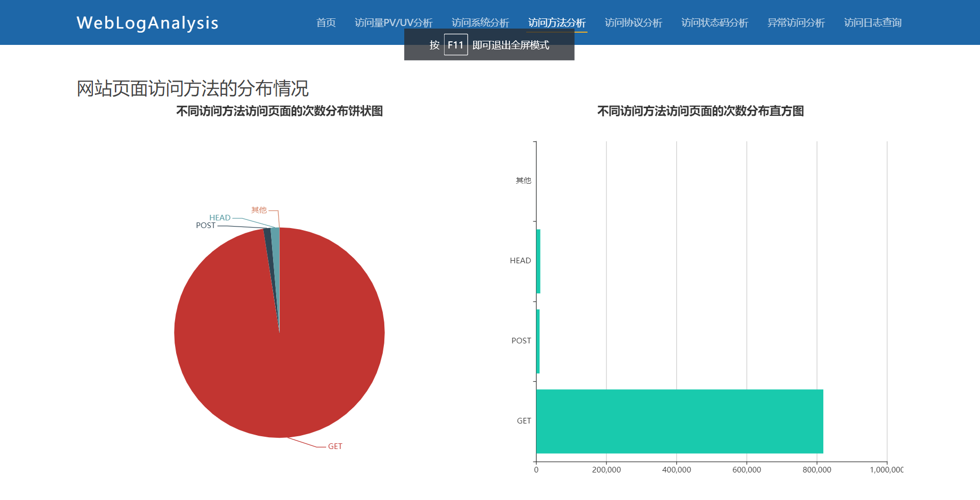Click the 其他 pie label
The image size is (980, 500).
[x=259, y=210]
